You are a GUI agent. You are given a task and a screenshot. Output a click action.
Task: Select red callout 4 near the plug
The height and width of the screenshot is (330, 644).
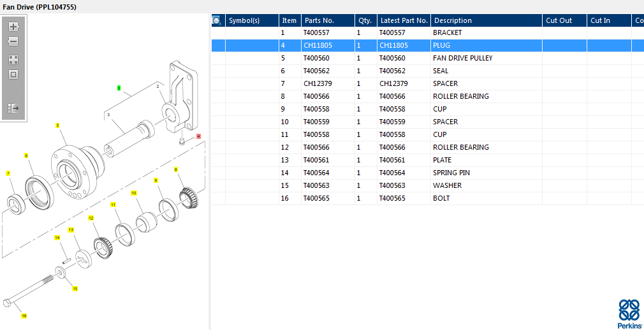(x=199, y=136)
